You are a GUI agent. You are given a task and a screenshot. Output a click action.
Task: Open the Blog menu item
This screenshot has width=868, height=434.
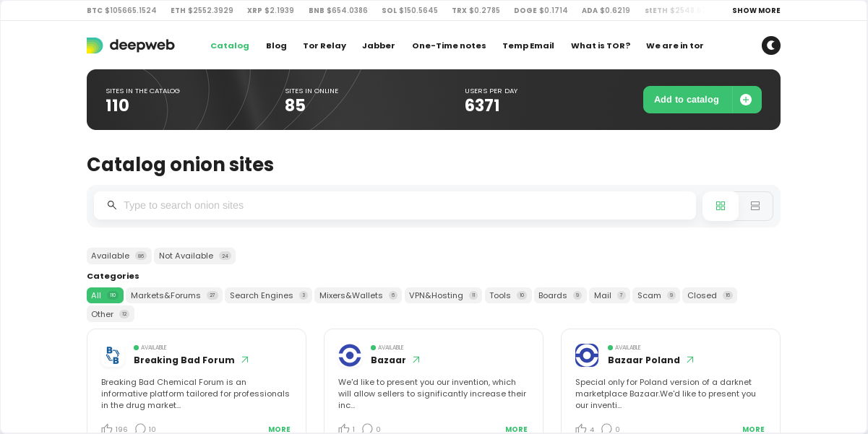point(276,45)
